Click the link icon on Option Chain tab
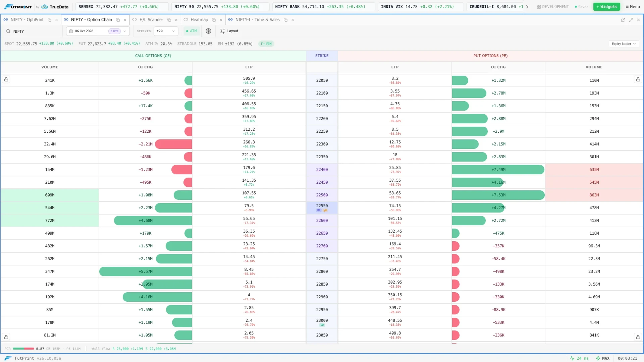Image resolution: width=644 pixels, height=362 pixels. (66, 20)
